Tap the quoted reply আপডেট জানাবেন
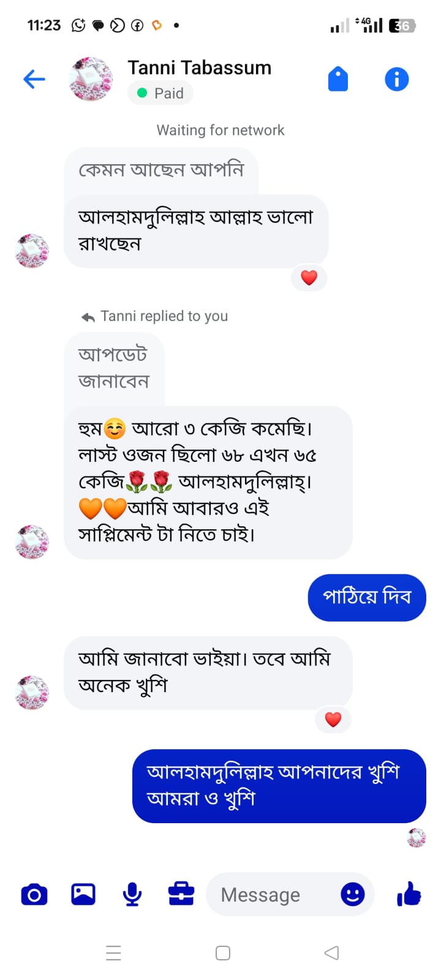The width and height of the screenshot is (441, 980). 114,368
